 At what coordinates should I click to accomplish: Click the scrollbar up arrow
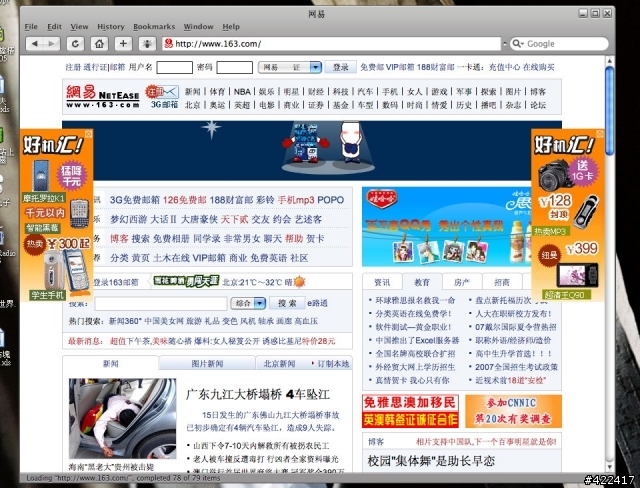pyautogui.click(x=610, y=61)
